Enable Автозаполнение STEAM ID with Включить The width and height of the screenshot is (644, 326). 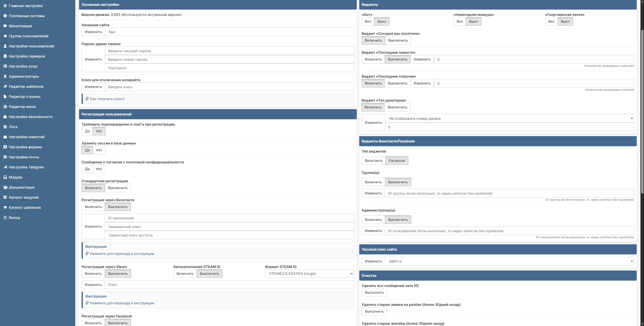coord(185,274)
